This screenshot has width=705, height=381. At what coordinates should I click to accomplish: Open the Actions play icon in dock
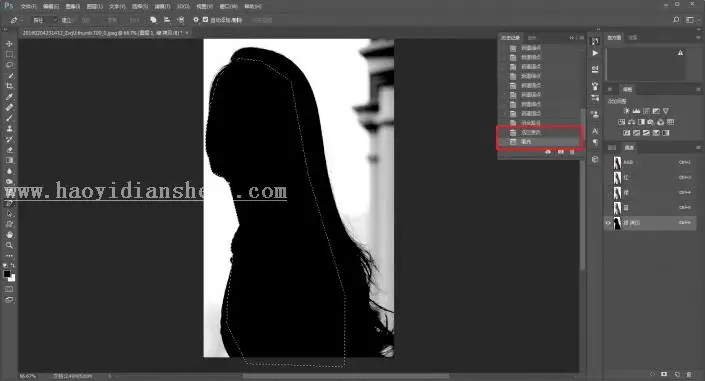coord(595,53)
